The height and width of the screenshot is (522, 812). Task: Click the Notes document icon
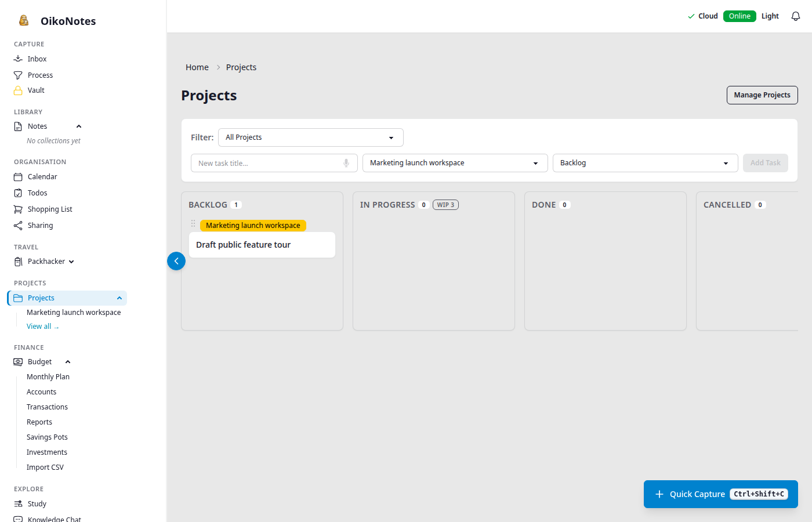[x=18, y=126]
